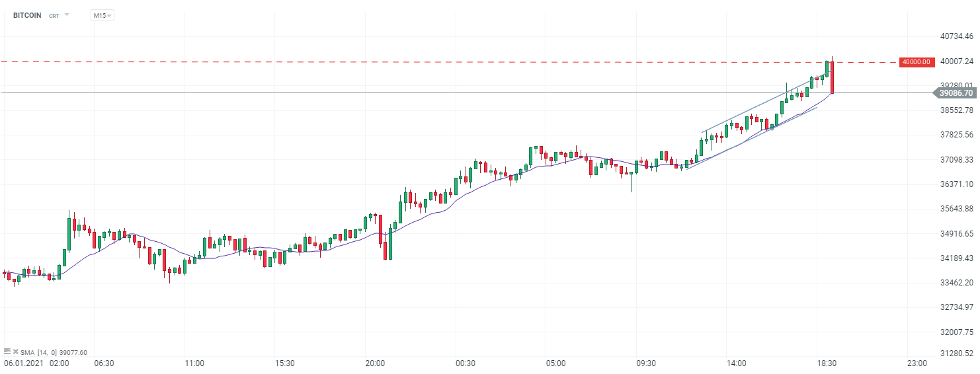980x374 pixels.
Task: Click the 40734.46 price axis label
Action: coord(956,36)
